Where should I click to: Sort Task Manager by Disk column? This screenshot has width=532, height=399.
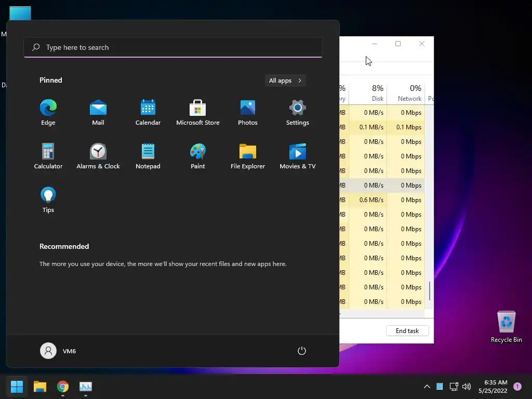pyautogui.click(x=368, y=93)
